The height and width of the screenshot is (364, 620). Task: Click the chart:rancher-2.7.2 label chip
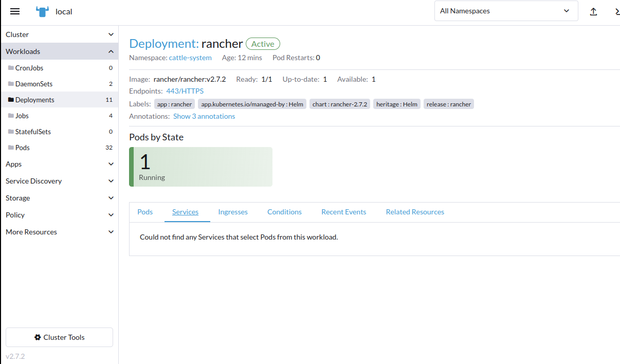[339, 104]
